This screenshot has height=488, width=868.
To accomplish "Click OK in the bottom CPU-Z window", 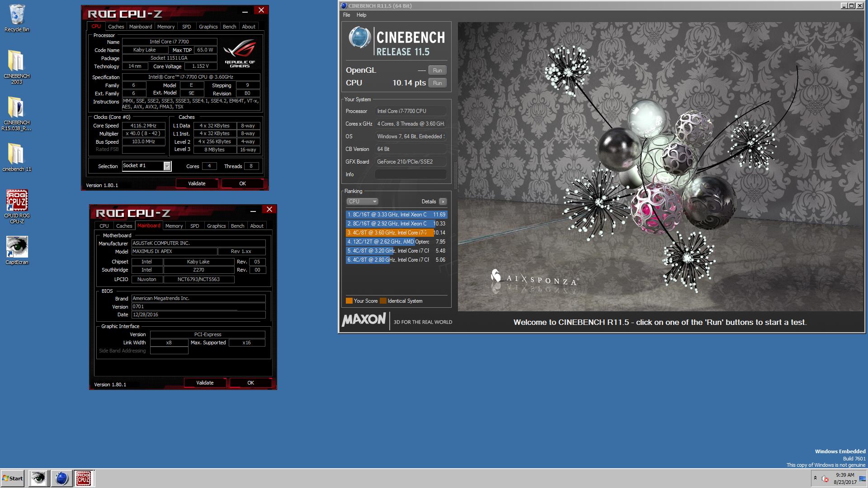I will pyautogui.click(x=250, y=383).
